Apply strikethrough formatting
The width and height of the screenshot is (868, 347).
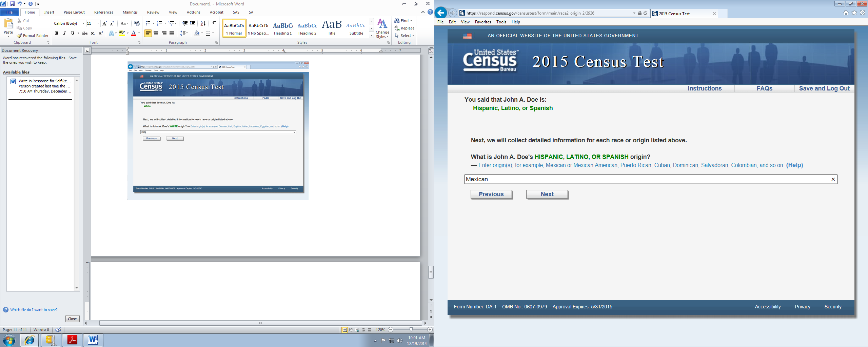(x=85, y=33)
